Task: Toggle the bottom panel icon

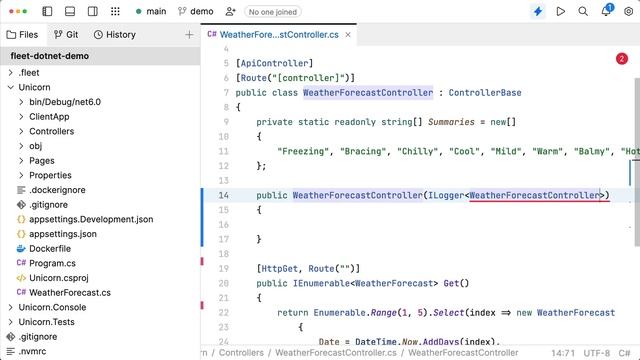Action: [x=70, y=11]
